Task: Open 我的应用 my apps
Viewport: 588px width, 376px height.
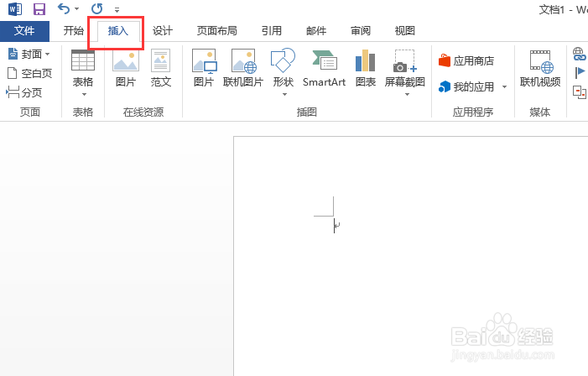Action: pyautogui.click(x=466, y=86)
